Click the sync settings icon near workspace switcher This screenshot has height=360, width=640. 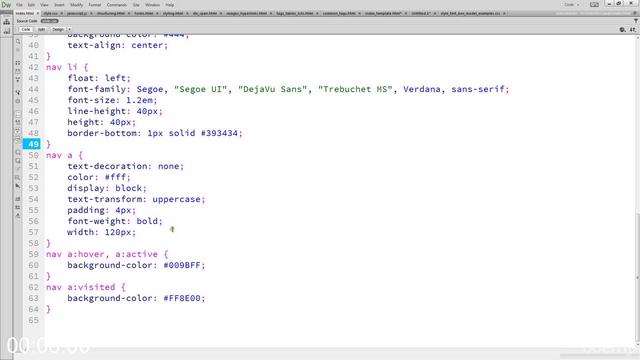594,4
